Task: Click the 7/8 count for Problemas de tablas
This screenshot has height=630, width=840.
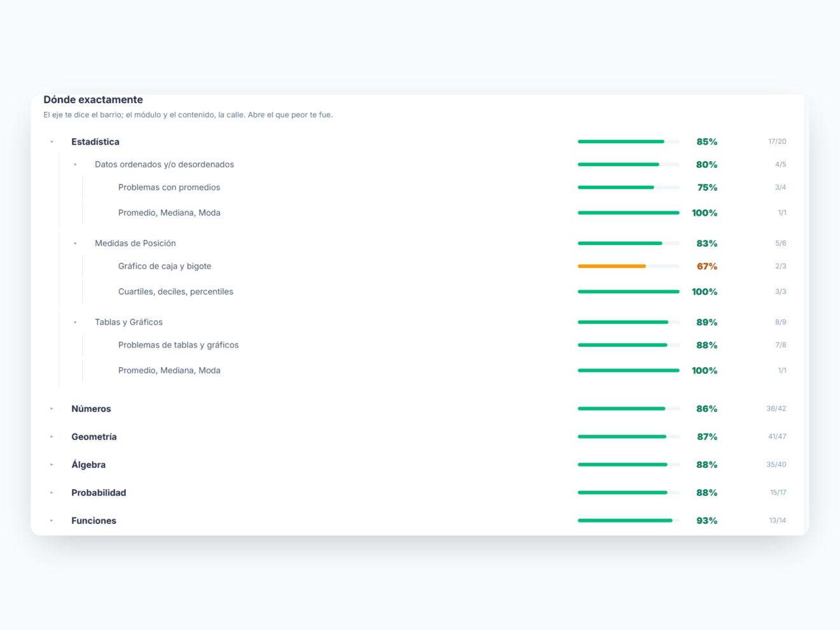Action: (x=781, y=345)
